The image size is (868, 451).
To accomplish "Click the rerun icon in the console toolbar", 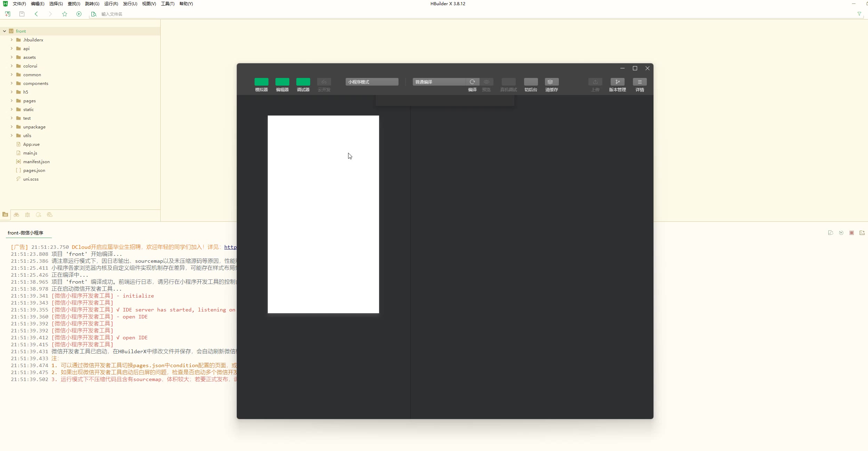I will 841,233.
